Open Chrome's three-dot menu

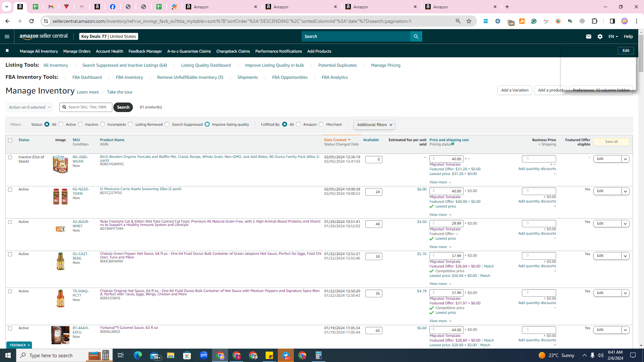(x=637, y=21)
